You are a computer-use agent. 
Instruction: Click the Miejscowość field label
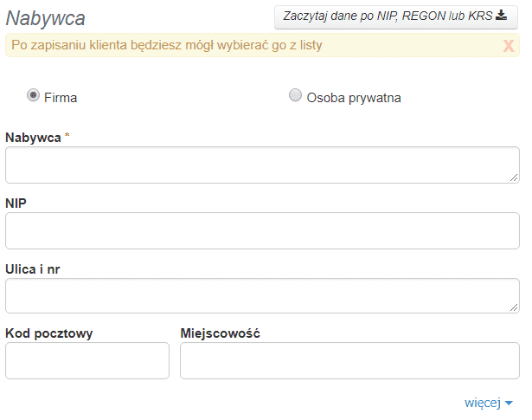coord(221,333)
